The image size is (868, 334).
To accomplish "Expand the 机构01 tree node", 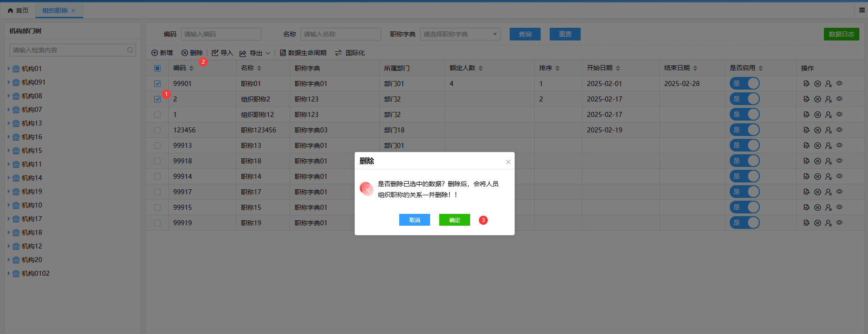I will 9,69.
